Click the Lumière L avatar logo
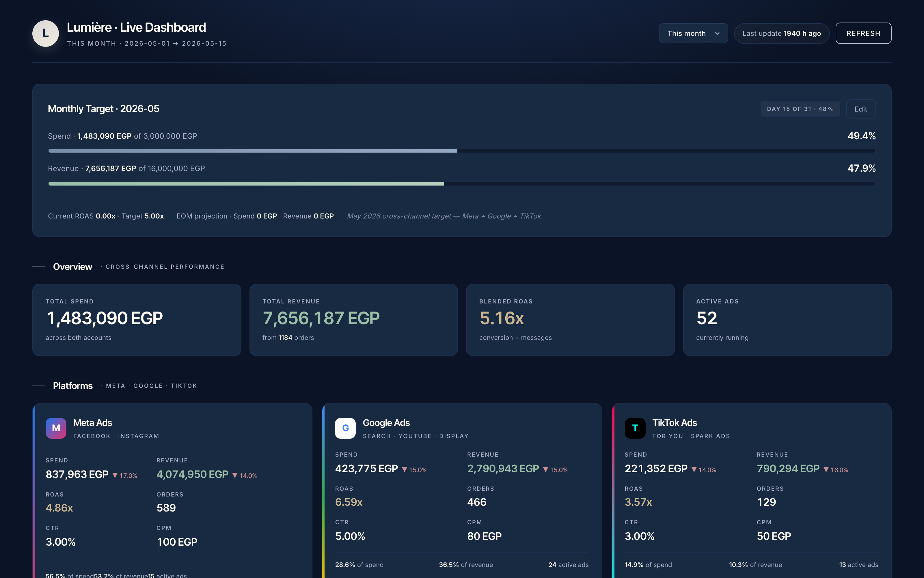924x578 pixels. (x=45, y=33)
